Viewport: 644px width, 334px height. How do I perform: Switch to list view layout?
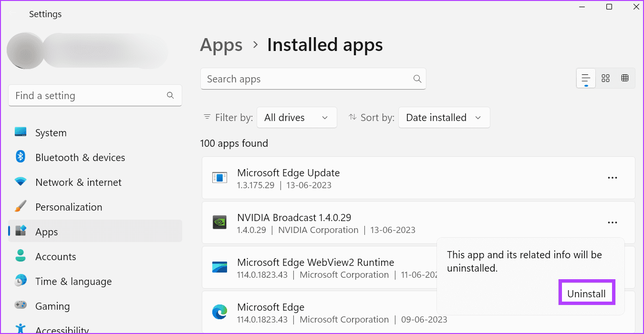(586, 79)
